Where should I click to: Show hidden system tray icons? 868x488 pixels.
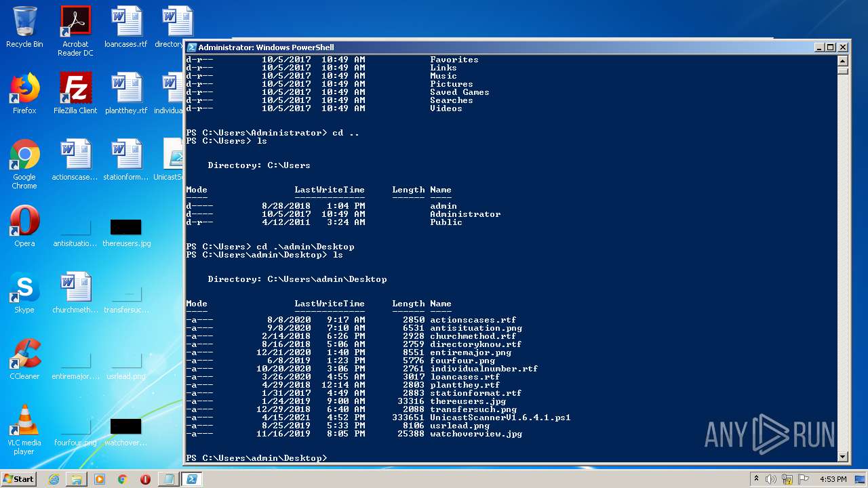click(756, 479)
